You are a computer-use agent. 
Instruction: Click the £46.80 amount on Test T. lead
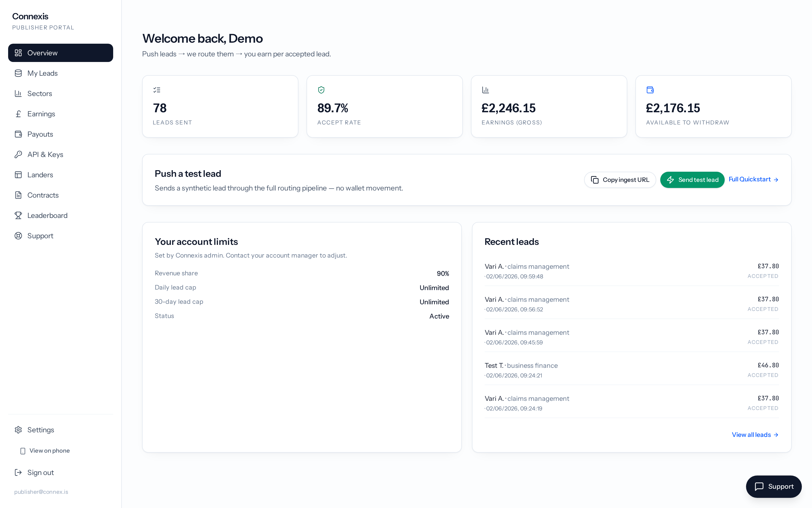click(768, 365)
